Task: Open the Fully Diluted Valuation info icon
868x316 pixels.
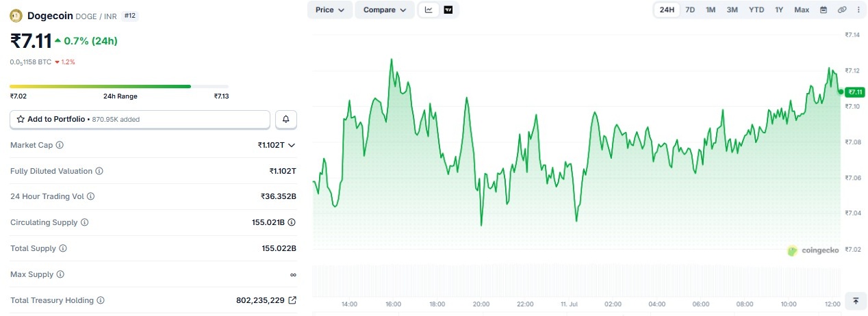Action: click(99, 171)
